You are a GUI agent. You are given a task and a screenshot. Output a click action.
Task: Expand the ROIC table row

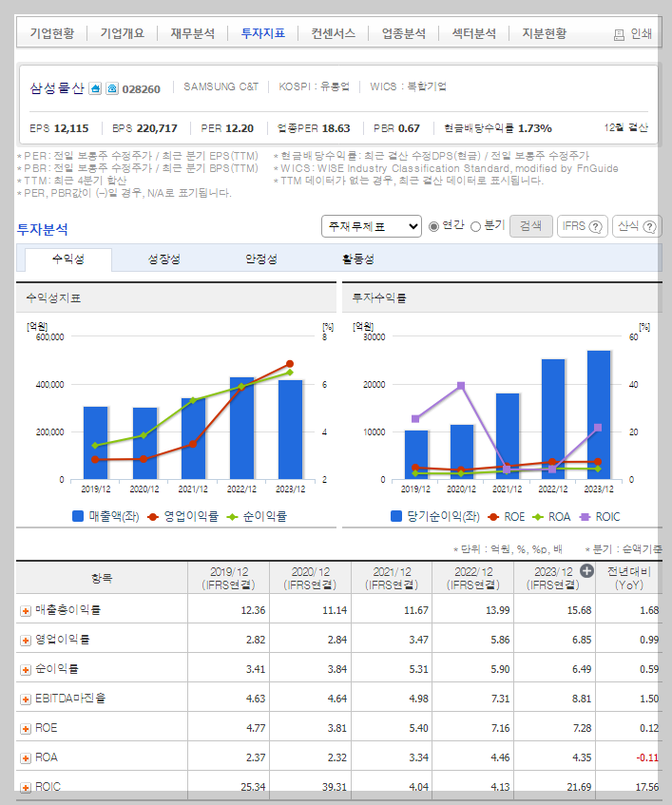pyautogui.click(x=25, y=788)
